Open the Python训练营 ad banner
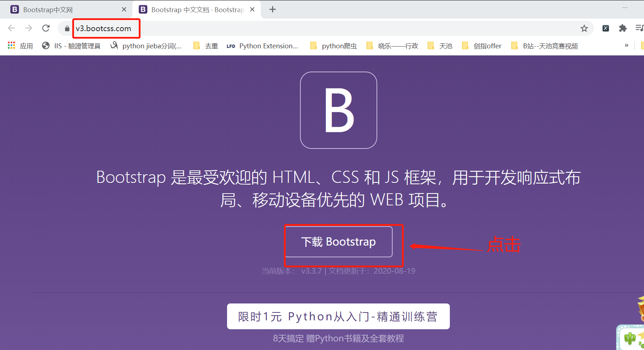The image size is (644, 350). (x=338, y=316)
